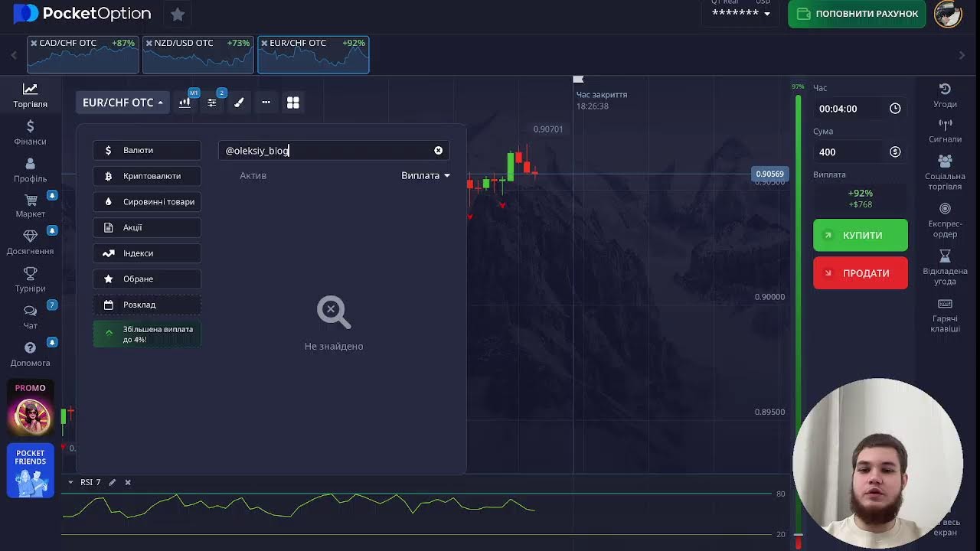Open the Турніри section
This screenshot has height=551, width=980.
click(30, 280)
